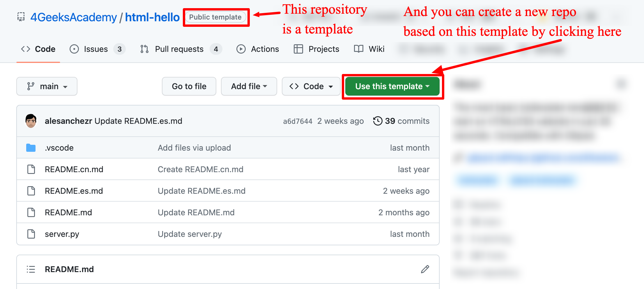
Task: Open the README.cn.md file
Action: click(74, 169)
